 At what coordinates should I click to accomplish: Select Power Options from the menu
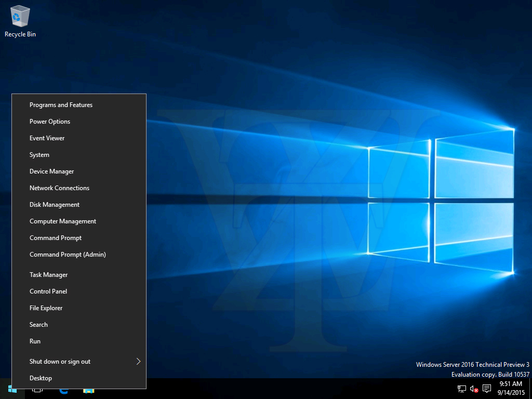coord(50,122)
